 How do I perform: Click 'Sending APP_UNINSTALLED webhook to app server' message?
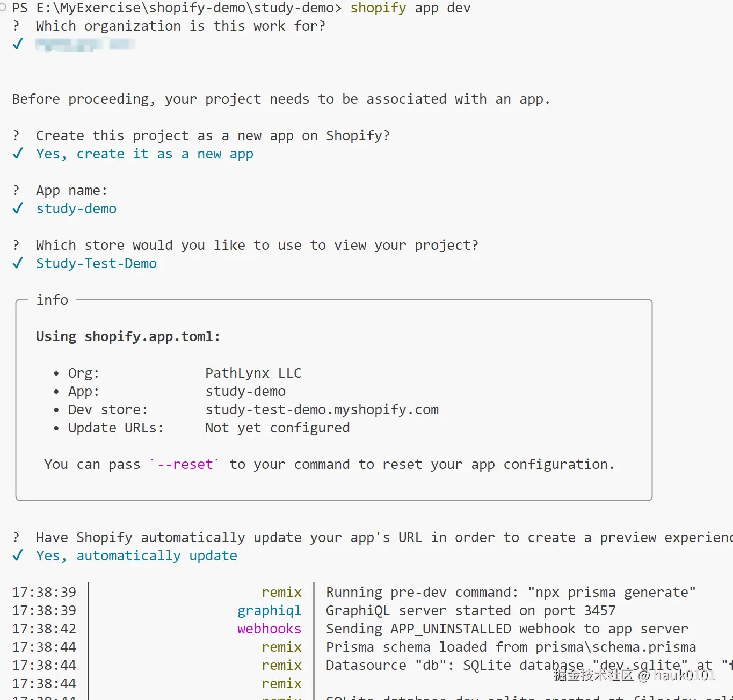[506, 629]
